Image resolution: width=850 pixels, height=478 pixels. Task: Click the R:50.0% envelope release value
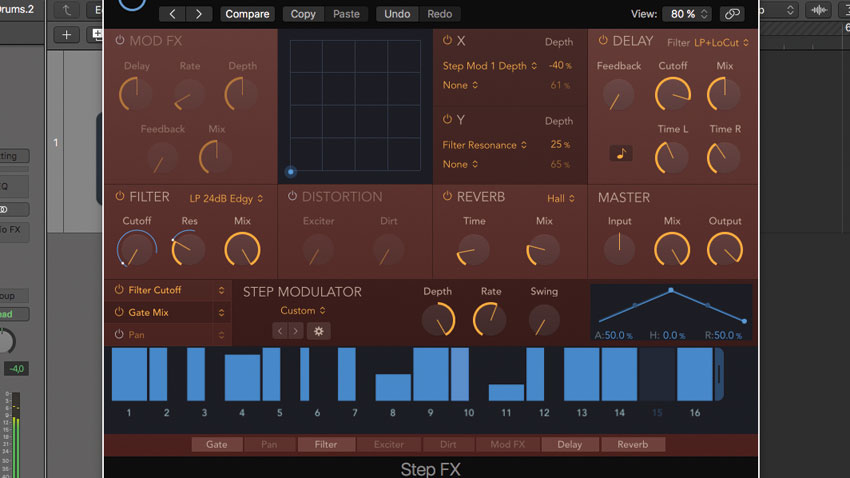click(x=724, y=335)
